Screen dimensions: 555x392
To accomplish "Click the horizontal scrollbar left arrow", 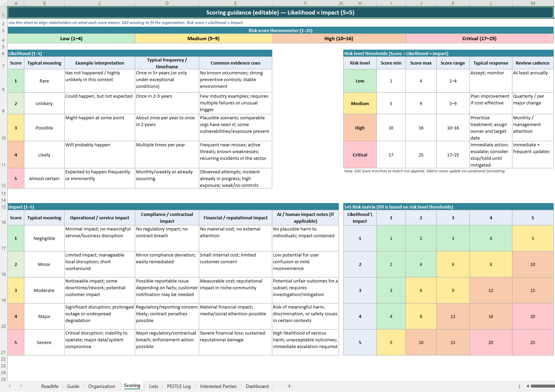I will coord(528,386).
